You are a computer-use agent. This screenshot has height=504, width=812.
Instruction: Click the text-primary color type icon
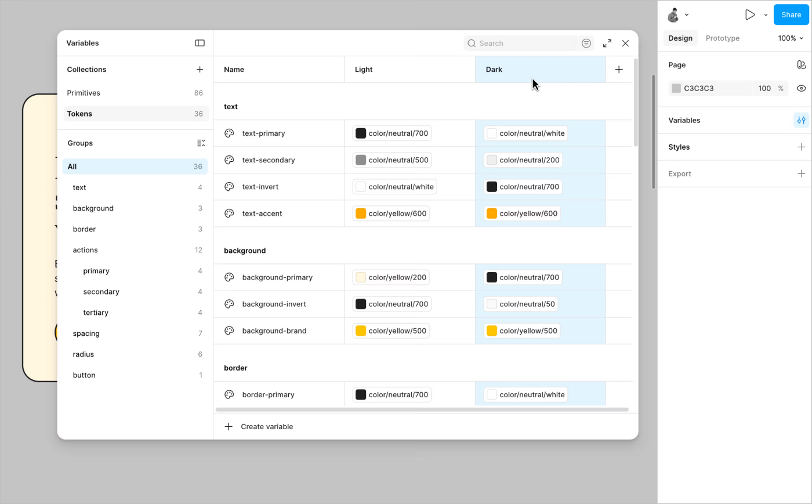click(x=229, y=133)
